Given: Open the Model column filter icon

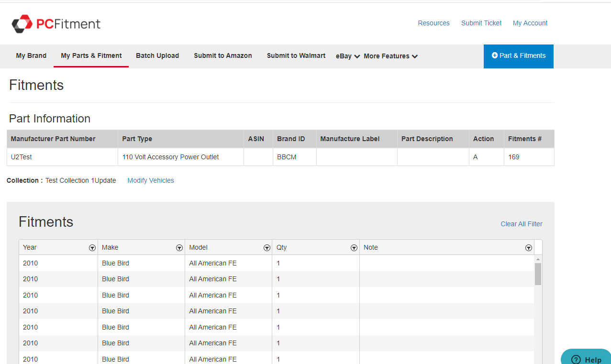Looking at the screenshot, I should point(267,248).
